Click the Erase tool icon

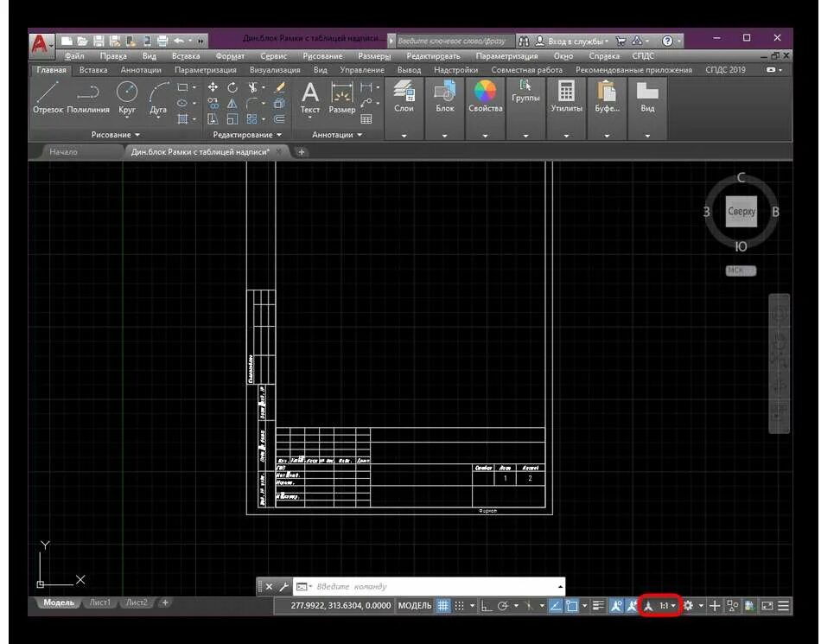pyautogui.click(x=280, y=87)
